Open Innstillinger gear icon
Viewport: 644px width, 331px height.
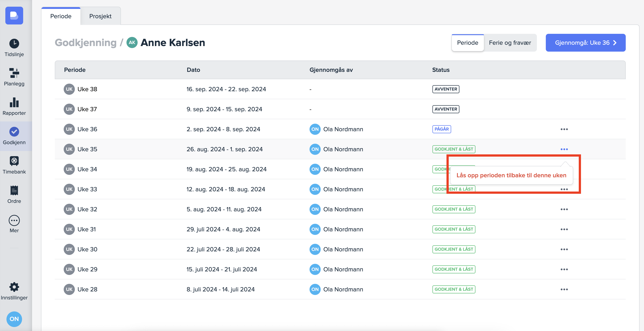pyautogui.click(x=14, y=287)
